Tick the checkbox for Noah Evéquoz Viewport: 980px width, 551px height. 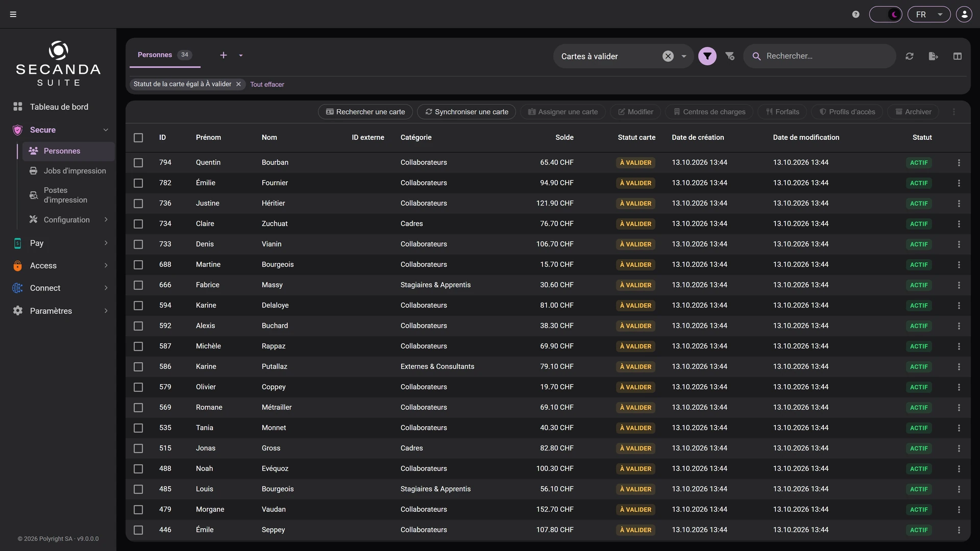tap(138, 469)
